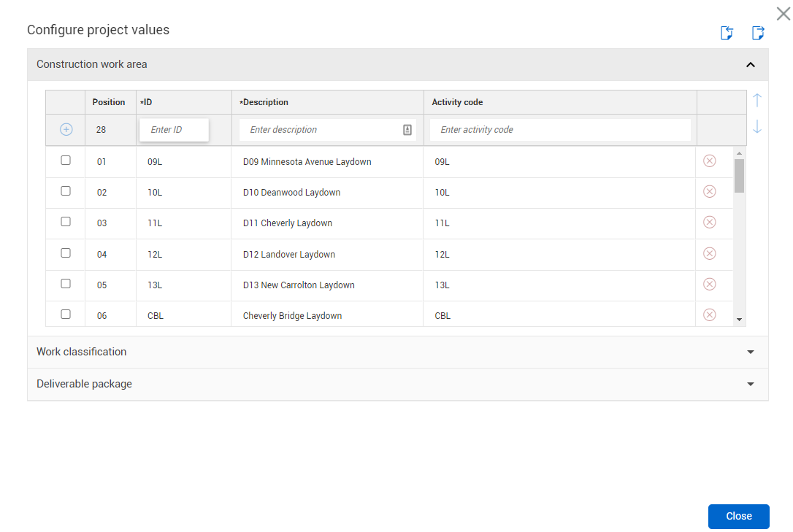Open the description field book icon
Viewport: 793px width, 532px height.
click(407, 130)
